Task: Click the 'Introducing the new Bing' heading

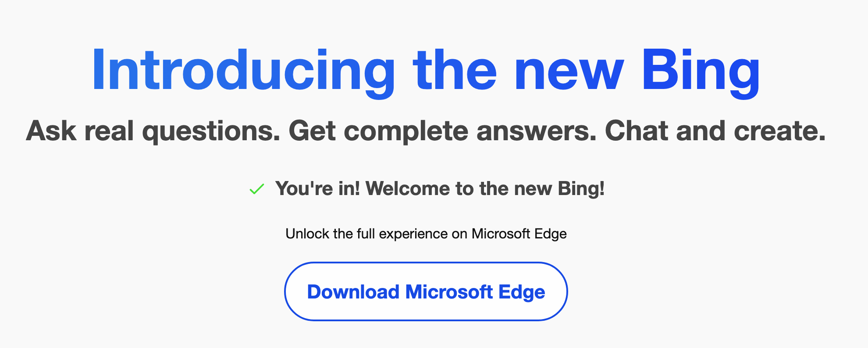Action: click(x=425, y=70)
